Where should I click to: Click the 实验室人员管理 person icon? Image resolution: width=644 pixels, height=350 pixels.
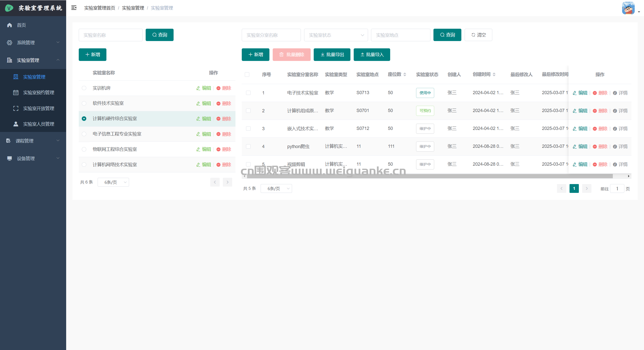16,124
